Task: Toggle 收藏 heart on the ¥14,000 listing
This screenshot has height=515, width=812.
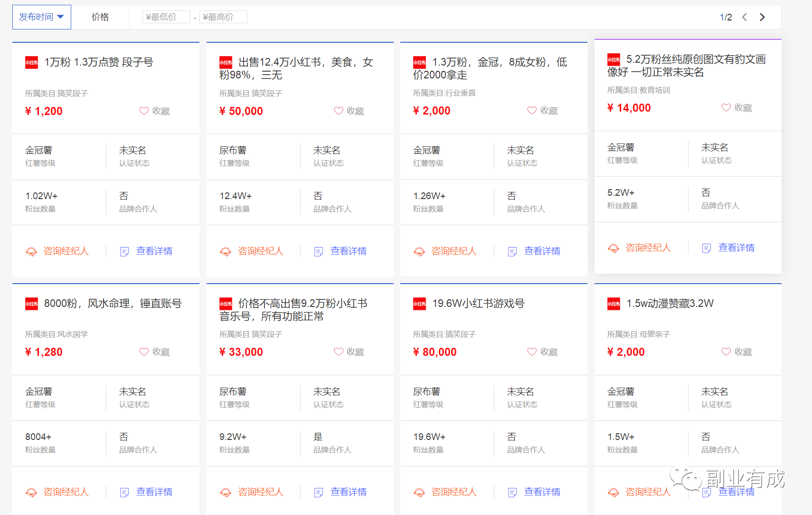Action: 726,107
